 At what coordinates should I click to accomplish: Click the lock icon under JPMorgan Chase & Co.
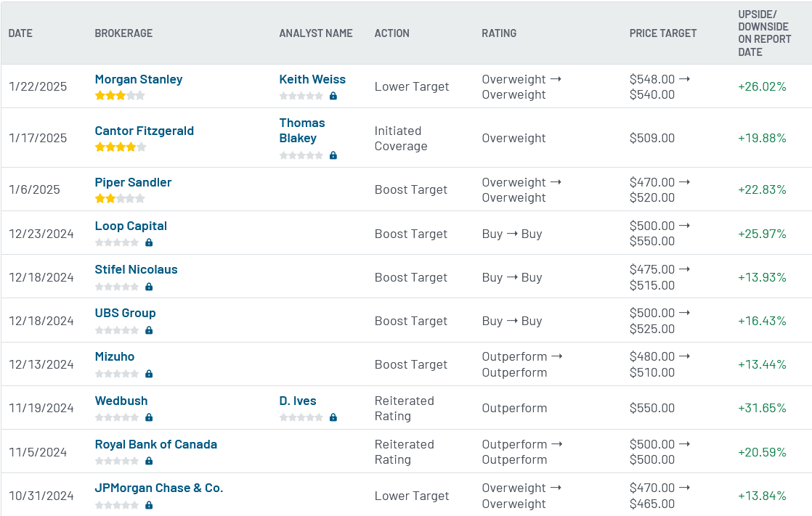click(149, 505)
